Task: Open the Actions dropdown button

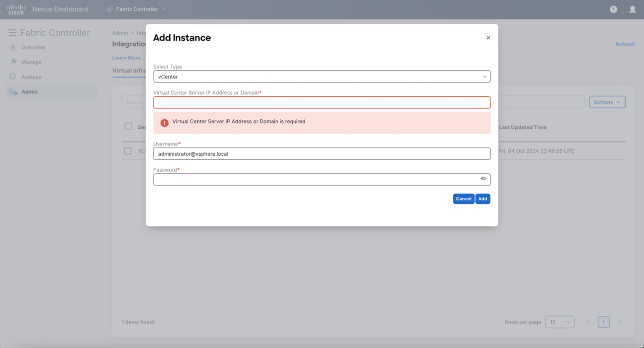Action: (x=607, y=102)
